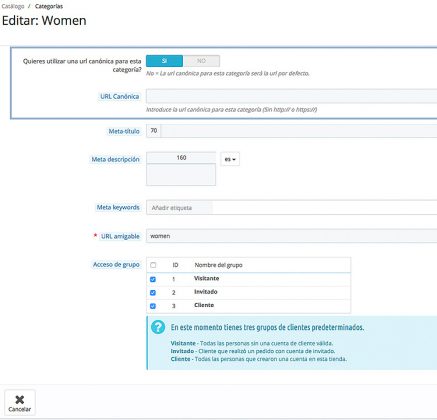Uncheck the Visitante group checkbox
The width and height of the screenshot is (437, 420).
click(153, 279)
